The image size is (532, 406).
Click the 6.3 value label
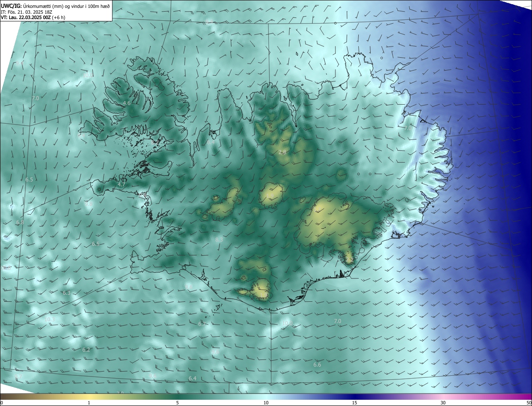click(66, 293)
